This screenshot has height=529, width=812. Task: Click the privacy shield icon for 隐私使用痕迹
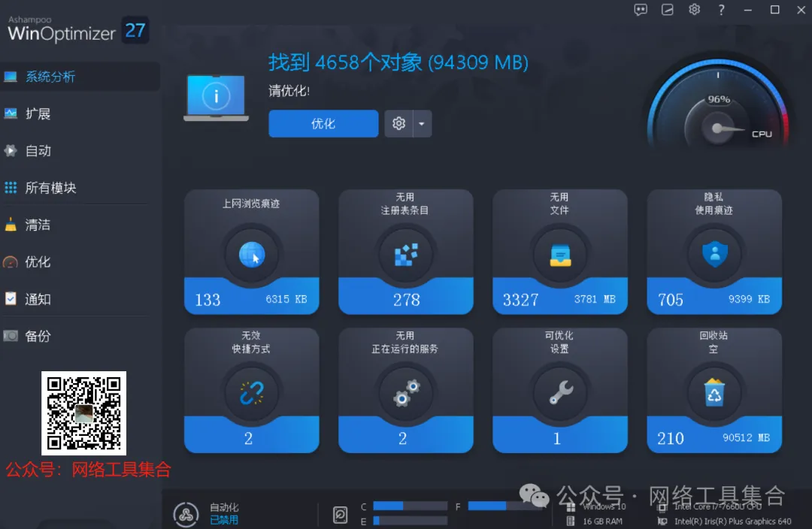click(714, 255)
